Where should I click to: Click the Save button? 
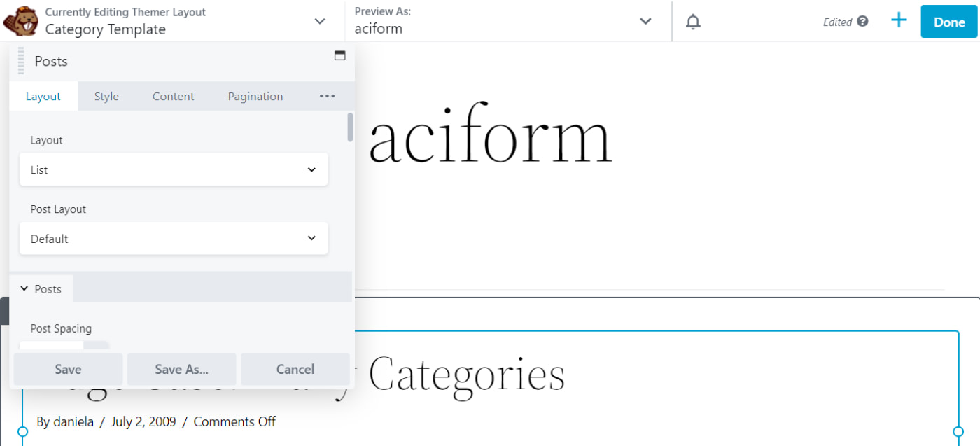tap(68, 369)
